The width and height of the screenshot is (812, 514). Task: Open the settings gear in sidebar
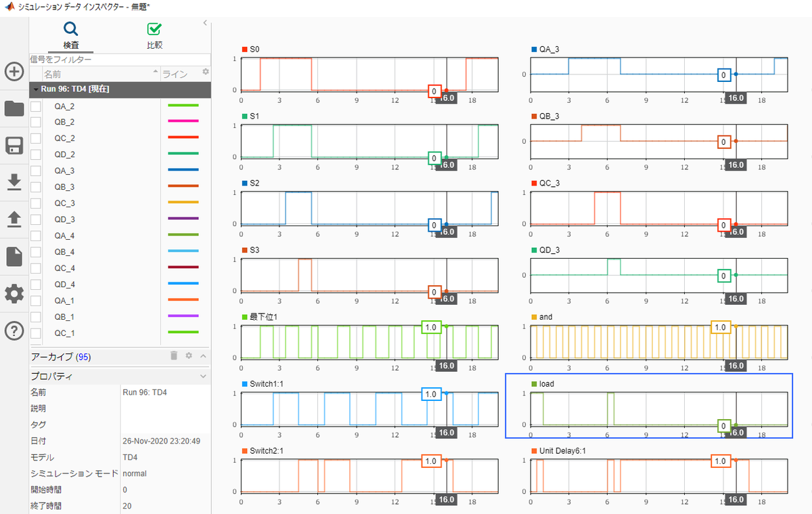click(14, 294)
